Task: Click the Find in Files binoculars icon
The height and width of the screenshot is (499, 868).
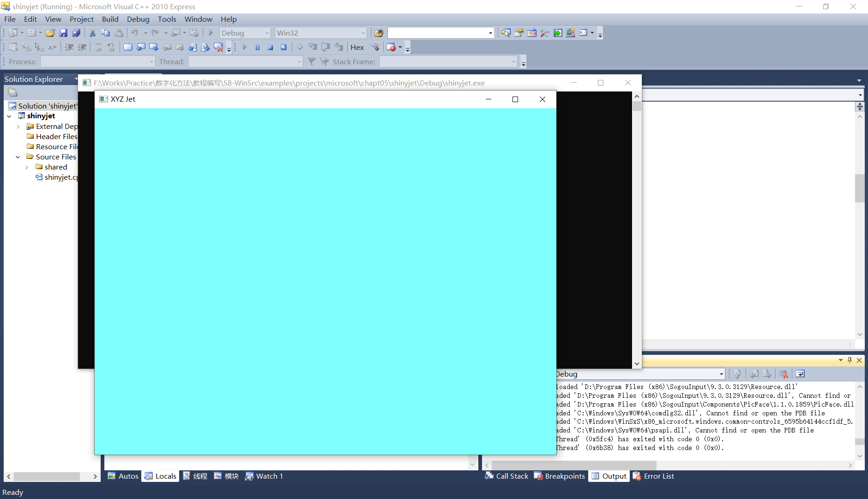Action: pyautogui.click(x=379, y=33)
